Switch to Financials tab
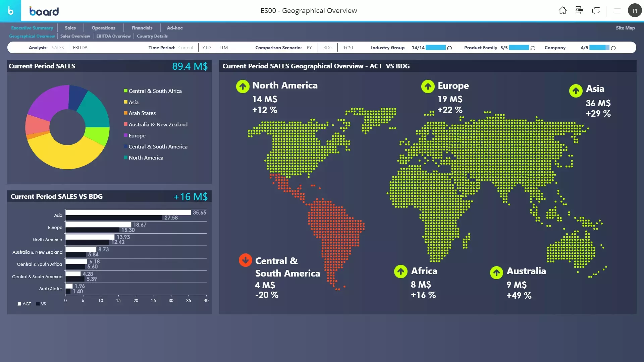The width and height of the screenshot is (644, 362). click(x=142, y=28)
